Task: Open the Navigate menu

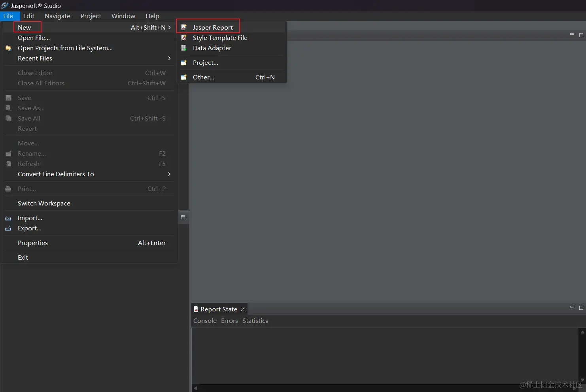Action: [57, 16]
